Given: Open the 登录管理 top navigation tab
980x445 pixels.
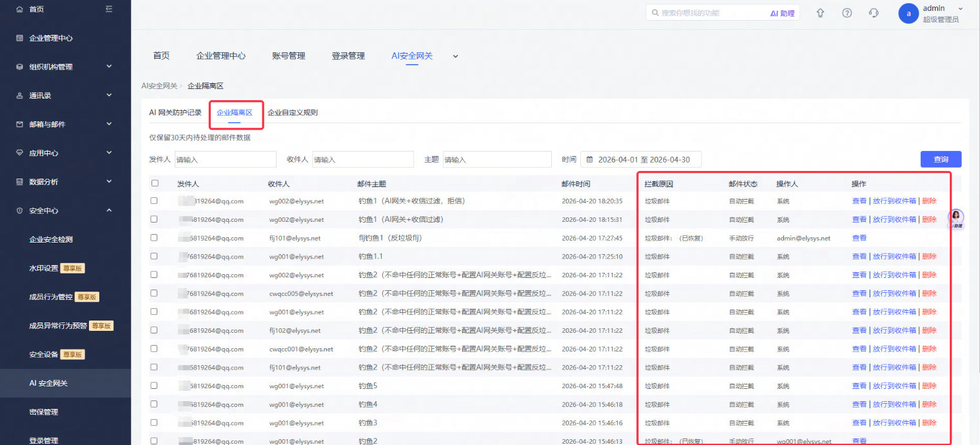Looking at the screenshot, I should [x=348, y=55].
